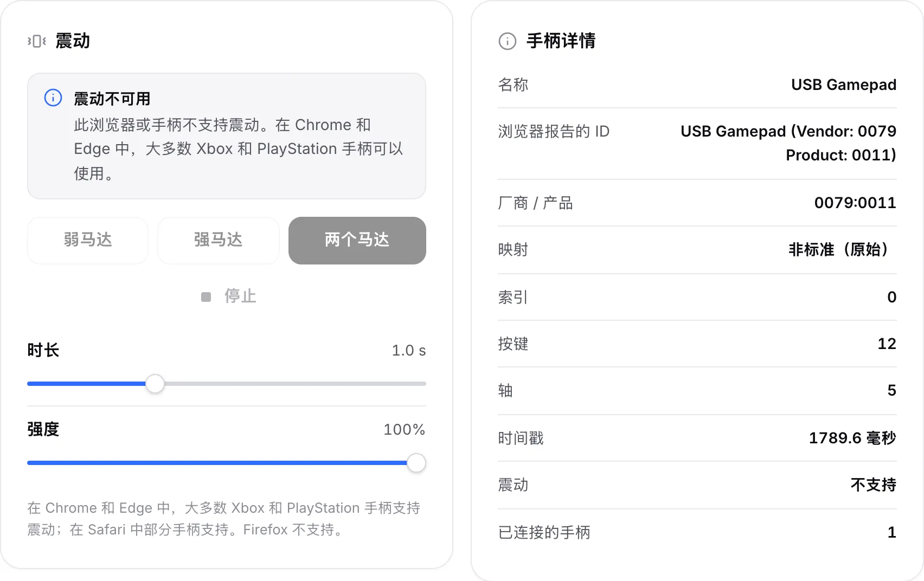Click the 按键 count value 12
This screenshot has width=924, height=581.
(x=887, y=344)
